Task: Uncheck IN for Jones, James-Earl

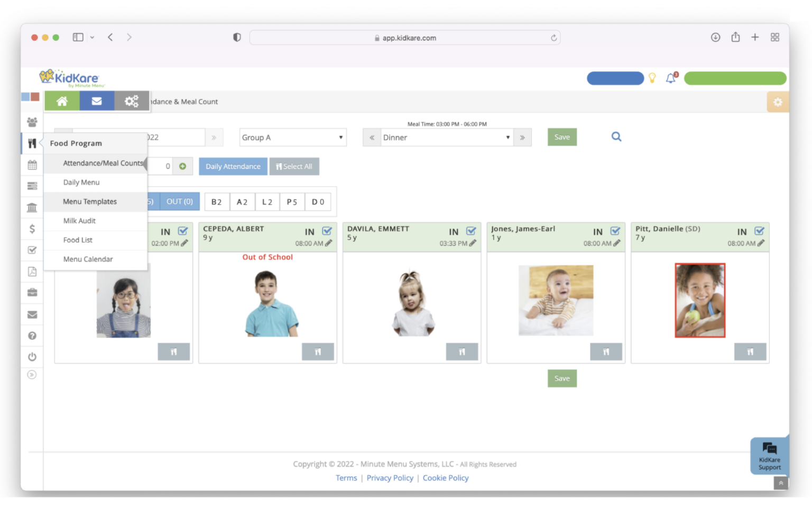Action: [615, 231]
